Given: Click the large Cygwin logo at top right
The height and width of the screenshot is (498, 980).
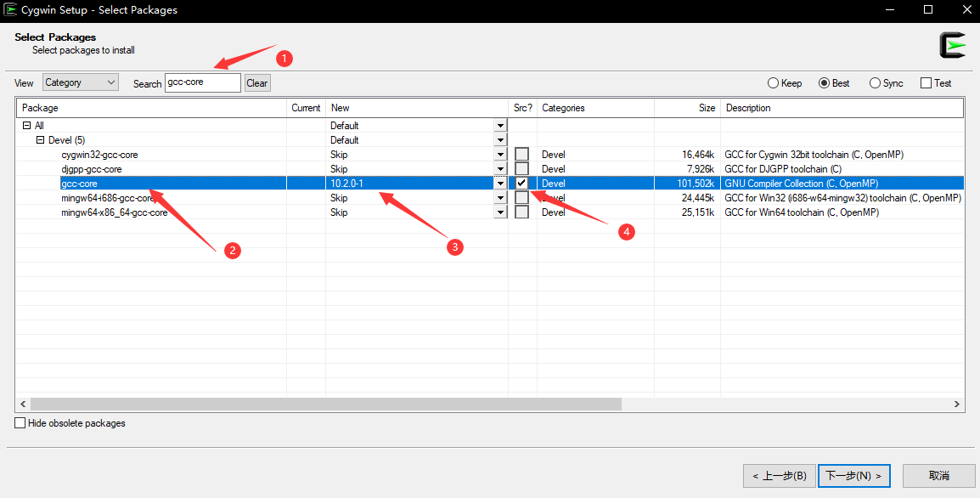Looking at the screenshot, I should [x=952, y=46].
